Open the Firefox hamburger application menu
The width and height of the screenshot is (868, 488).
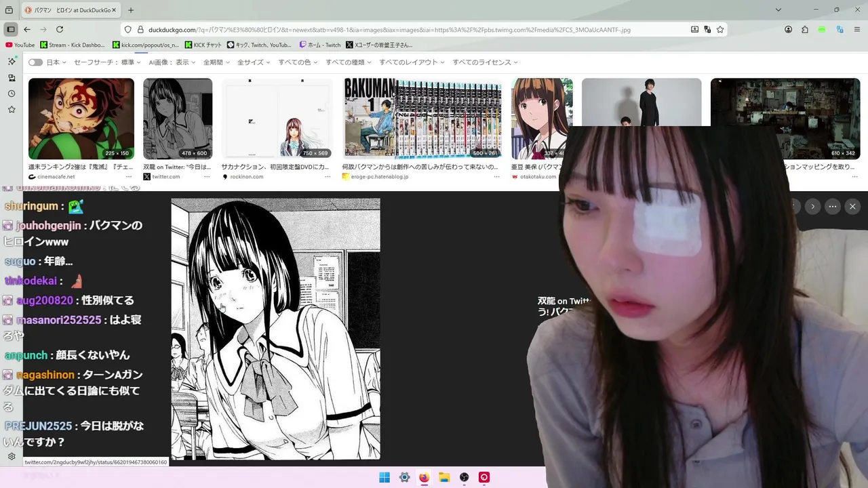click(x=856, y=30)
